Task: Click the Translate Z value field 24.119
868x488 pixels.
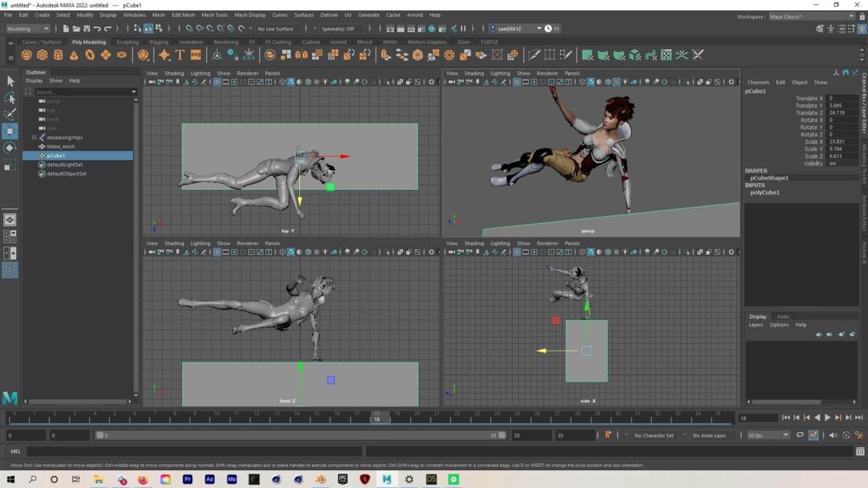Action: pos(842,113)
